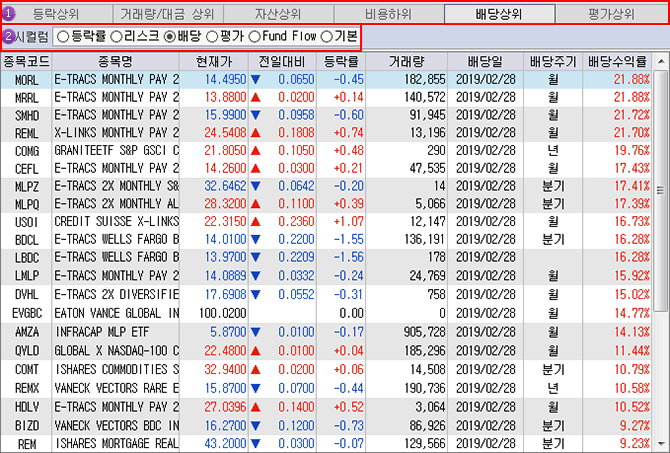Select the 등락률 radio button

[63, 37]
